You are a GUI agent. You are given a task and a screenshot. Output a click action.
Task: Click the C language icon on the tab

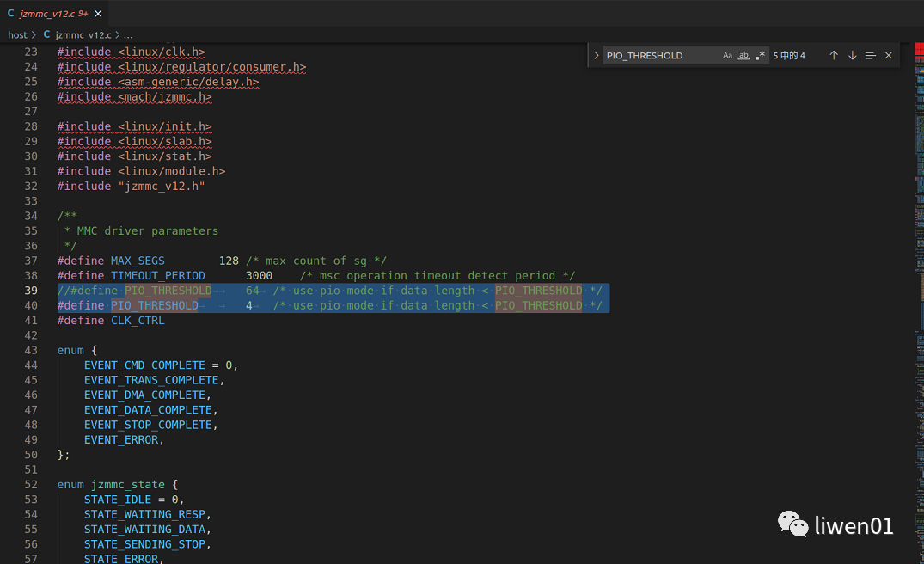click(10, 14)
